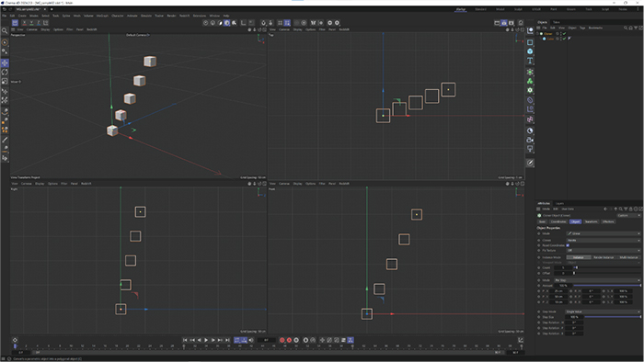Select the live selection tool in left toolbar

tap(5, 42)
